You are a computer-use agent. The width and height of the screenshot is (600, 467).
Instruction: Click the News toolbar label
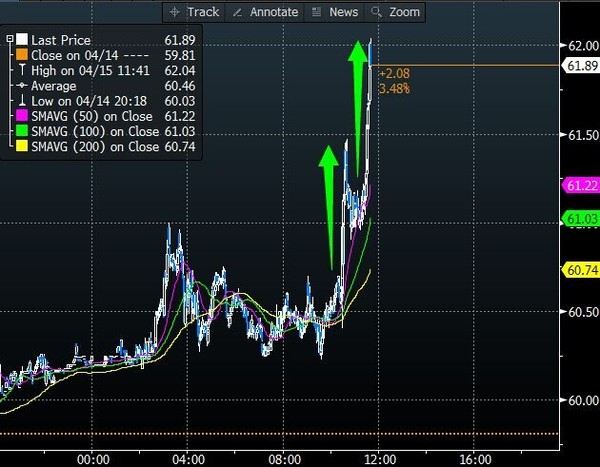343,12
